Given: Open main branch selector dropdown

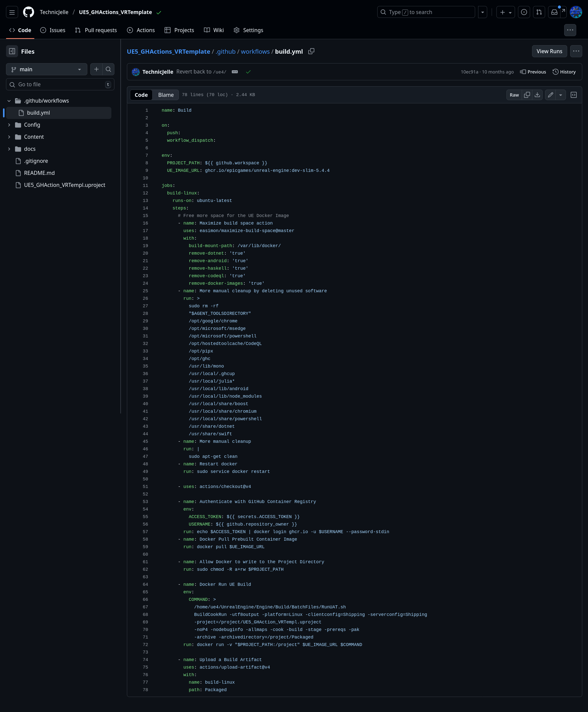Looking at the screenshot, I should (46, 69).
